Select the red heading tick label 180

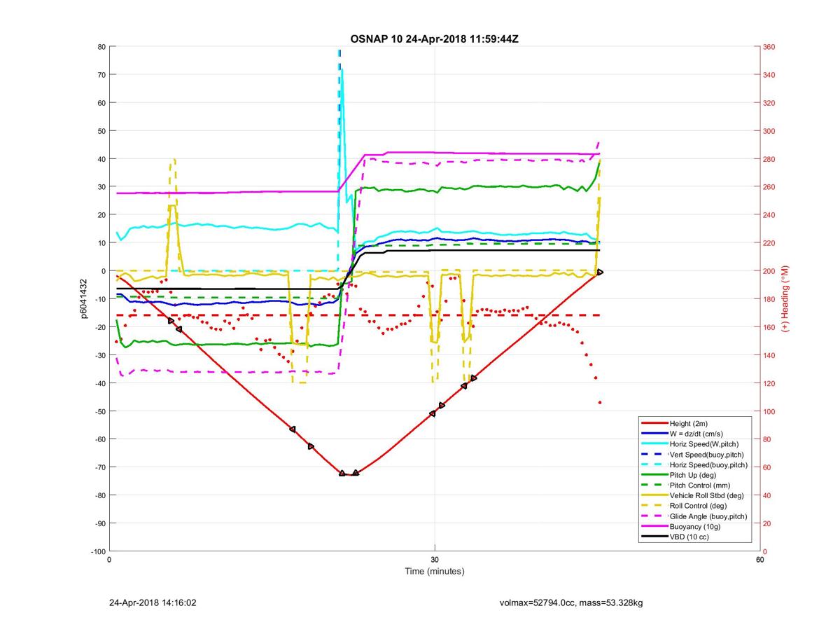[x=770, y=299]
